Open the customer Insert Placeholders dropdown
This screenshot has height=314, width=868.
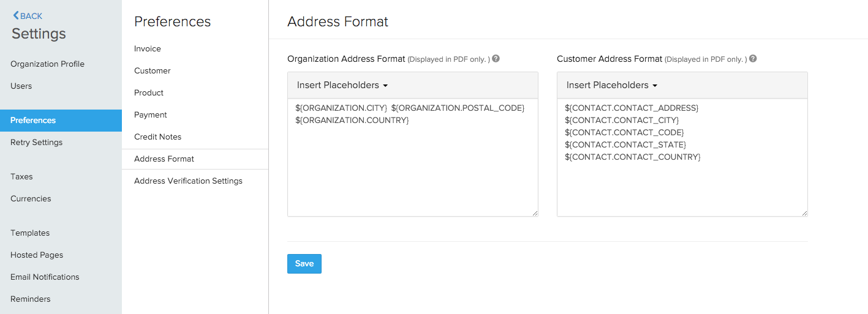[x=612, y=85]
